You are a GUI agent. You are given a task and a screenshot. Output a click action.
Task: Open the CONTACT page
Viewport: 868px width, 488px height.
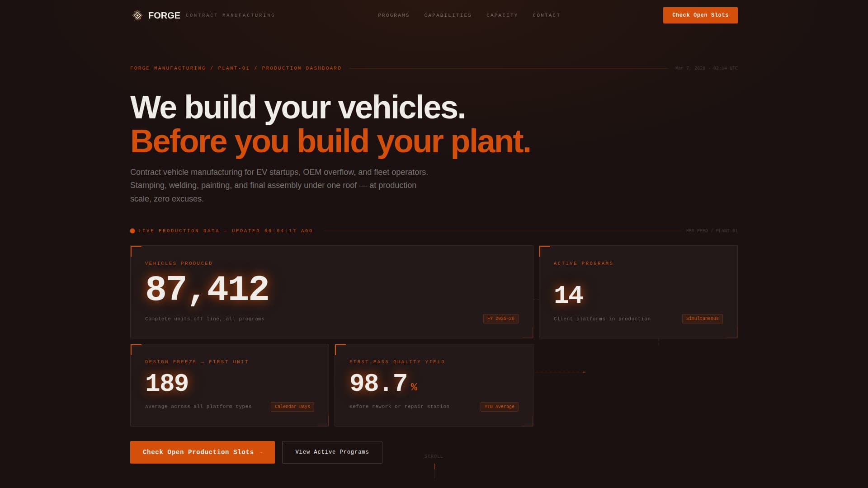pyautogui.click(x=547, y=15)
